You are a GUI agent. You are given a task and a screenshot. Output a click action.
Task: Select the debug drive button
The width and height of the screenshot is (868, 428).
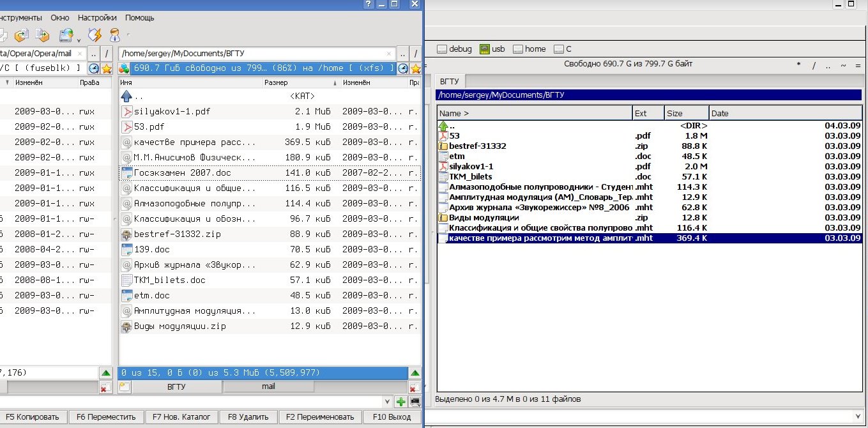(454, 49)
